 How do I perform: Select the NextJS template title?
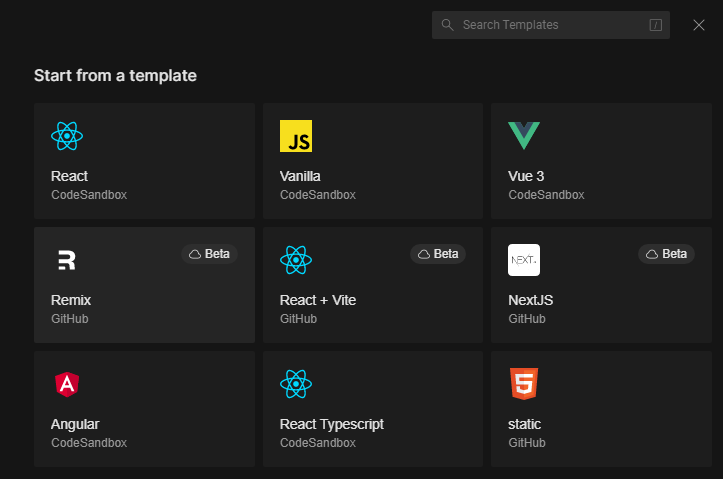[530, 300]
